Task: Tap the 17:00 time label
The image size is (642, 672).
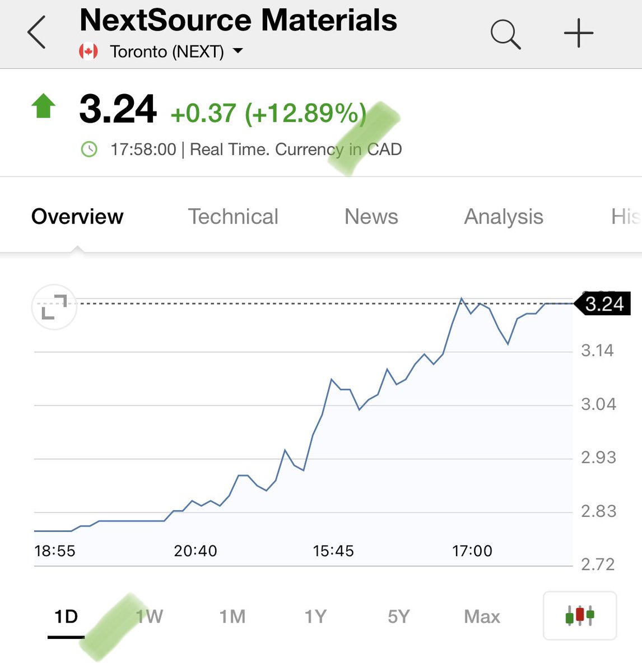Action: pos(472,551)
